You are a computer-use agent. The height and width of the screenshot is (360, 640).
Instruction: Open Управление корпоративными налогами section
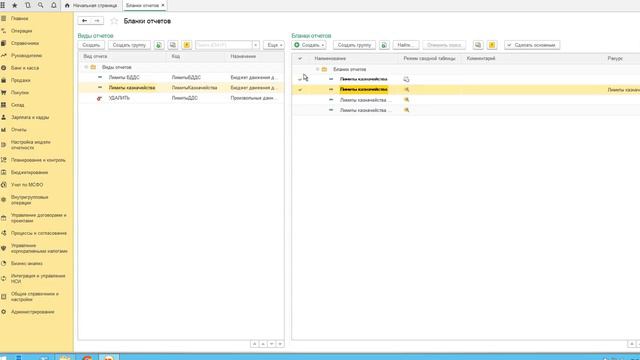(39, 248)
